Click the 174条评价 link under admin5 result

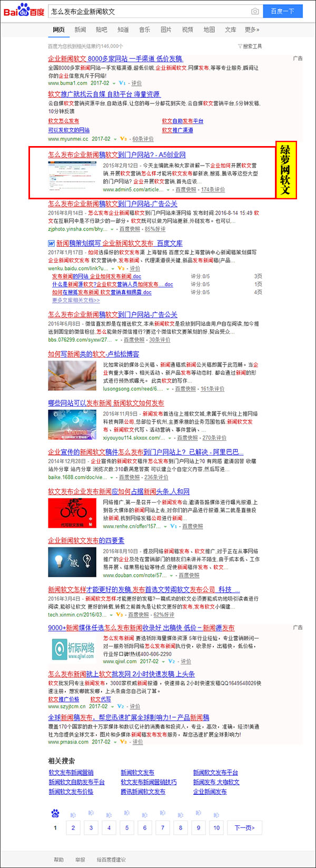point(213,190)
